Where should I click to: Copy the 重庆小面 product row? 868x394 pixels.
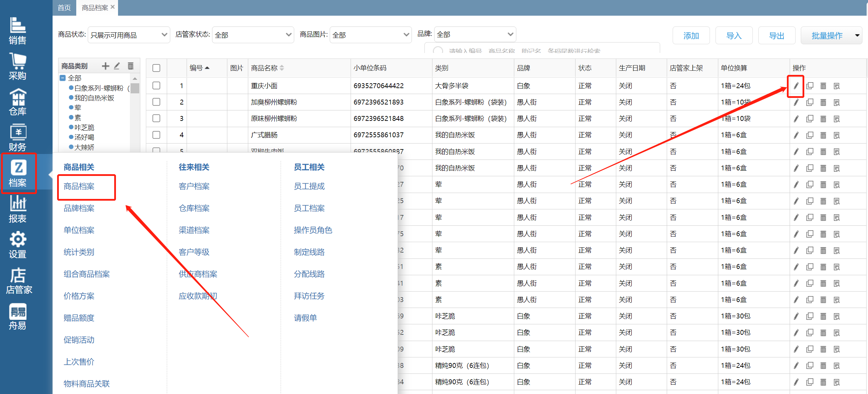pyautogui.click(x=810, y=86)
